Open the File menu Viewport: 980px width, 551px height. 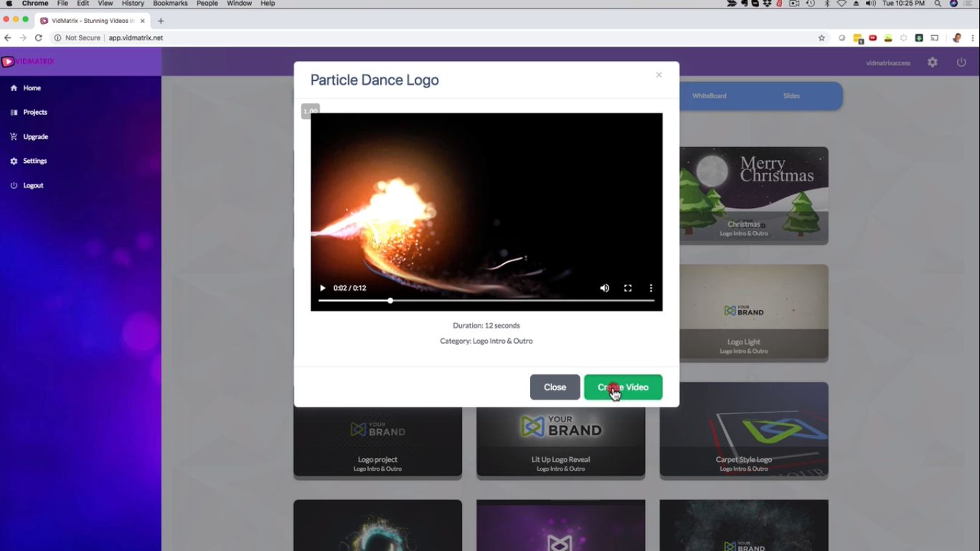(x=63, y=4)
